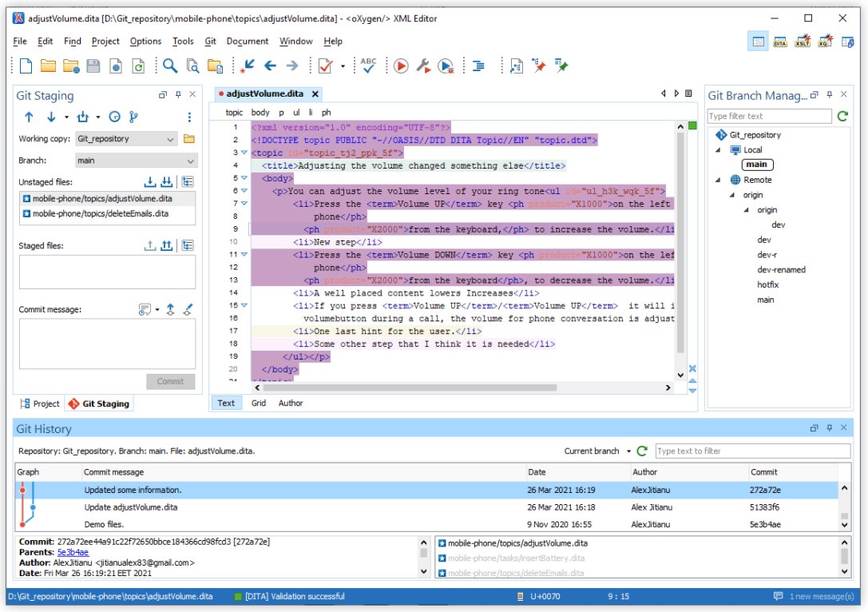Image resolution: width=868 pixels, height=612 pixels.
Task: Open the Document menu
Action: pyautogui.click(x=247, y=41)
